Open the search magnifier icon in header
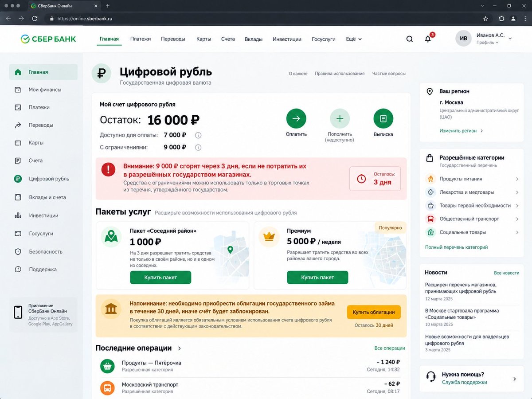This screenshot has width=532, height=399. pos(410,39)
